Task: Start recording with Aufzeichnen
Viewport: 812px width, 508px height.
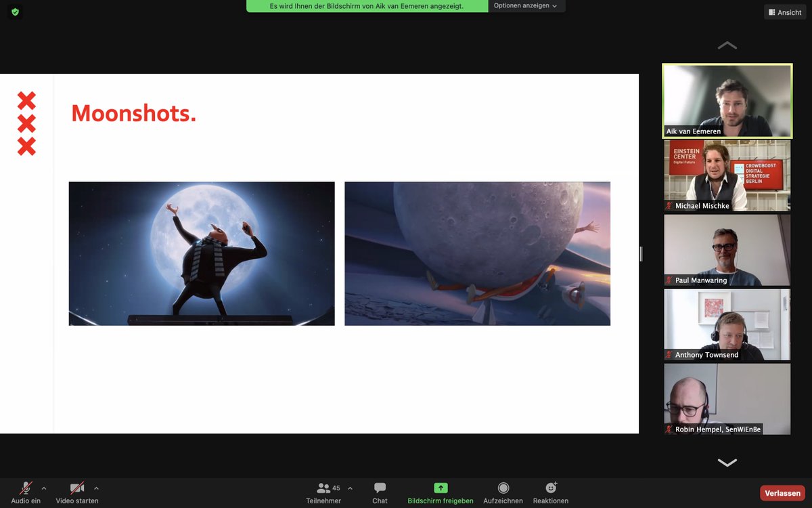Action: tap(503, 492)
